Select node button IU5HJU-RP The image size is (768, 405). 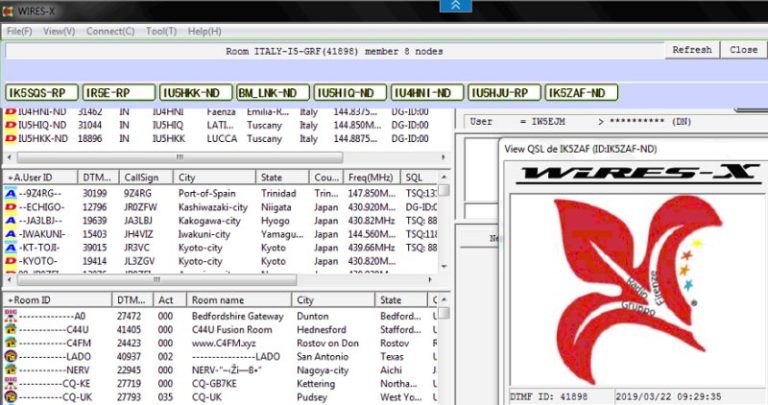[504, 93]
